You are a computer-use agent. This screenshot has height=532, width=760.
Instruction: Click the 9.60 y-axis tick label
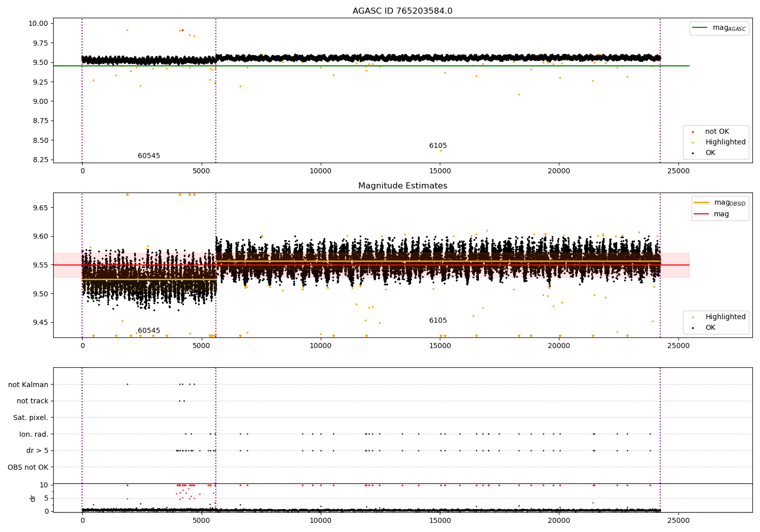tap(41, 236)
